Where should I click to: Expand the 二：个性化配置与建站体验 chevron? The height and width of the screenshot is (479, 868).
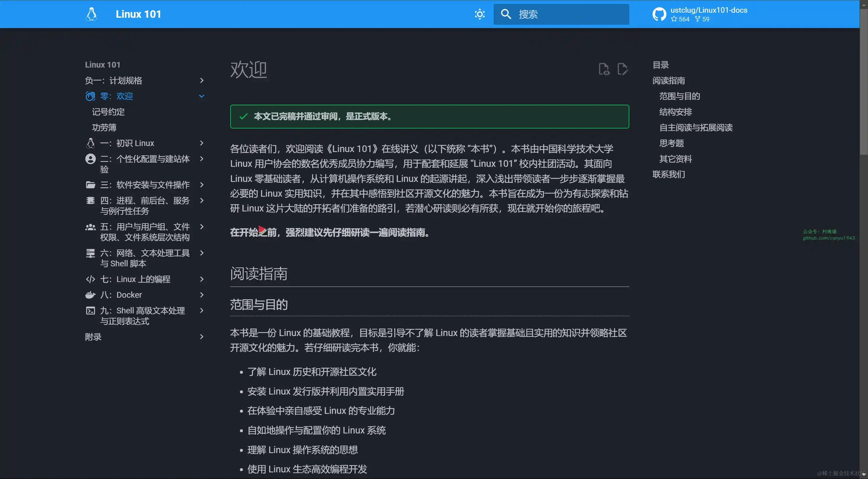(x=202, y=159)
